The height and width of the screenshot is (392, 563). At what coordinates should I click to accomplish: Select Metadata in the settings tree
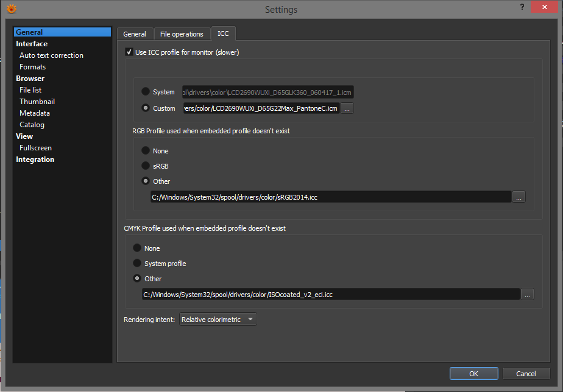(35, 113)
